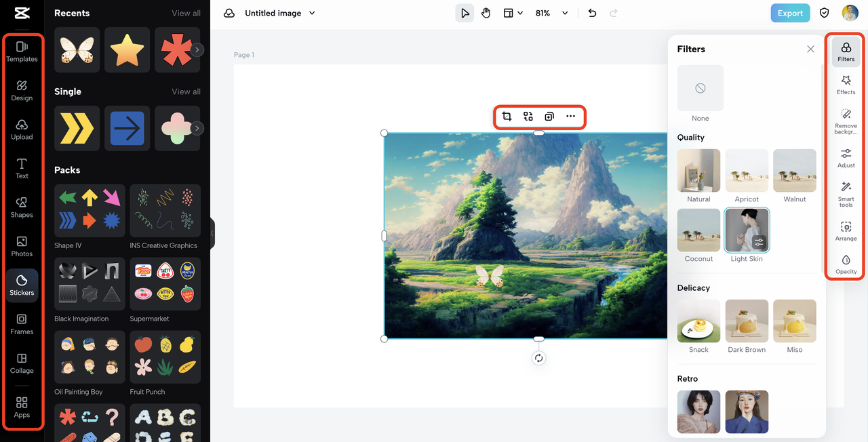Apply the Natural filter

[698, 171]
